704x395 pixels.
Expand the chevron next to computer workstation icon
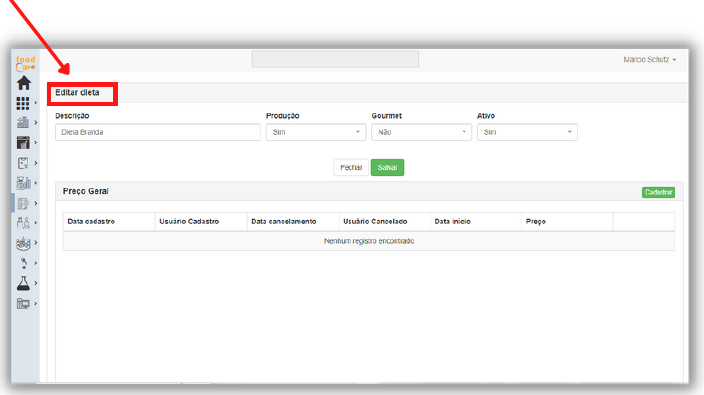36,303
